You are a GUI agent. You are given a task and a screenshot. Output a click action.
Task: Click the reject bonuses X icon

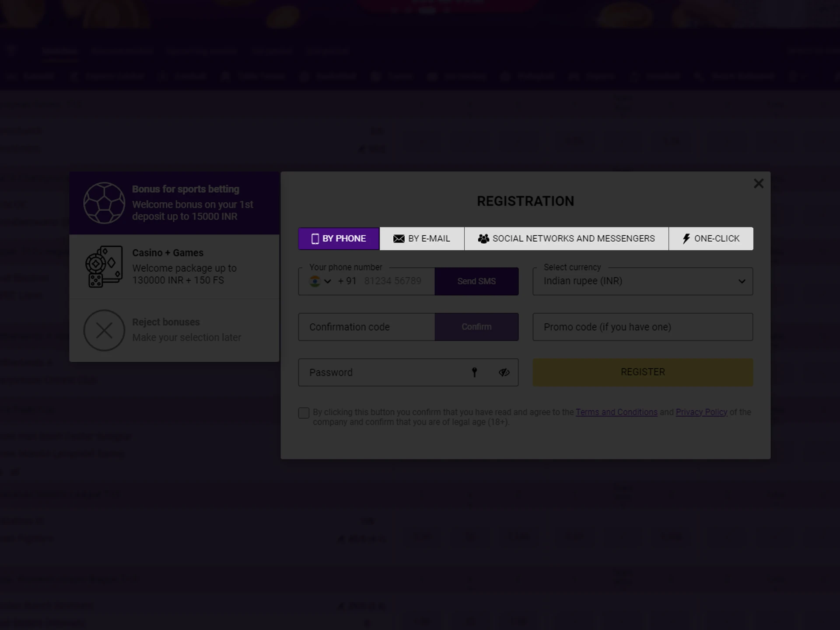[x=104, y=329]
